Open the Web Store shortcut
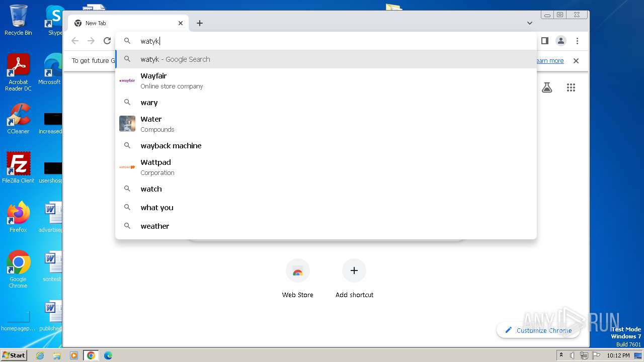 pyautogui.click(x=297, y=279)
